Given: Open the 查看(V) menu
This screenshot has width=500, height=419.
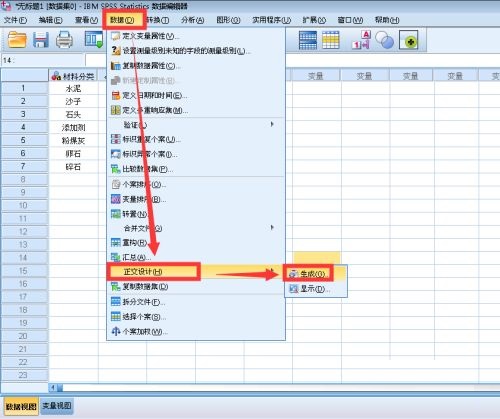Looking at the screenshot, I should click(x=87, y=20).
